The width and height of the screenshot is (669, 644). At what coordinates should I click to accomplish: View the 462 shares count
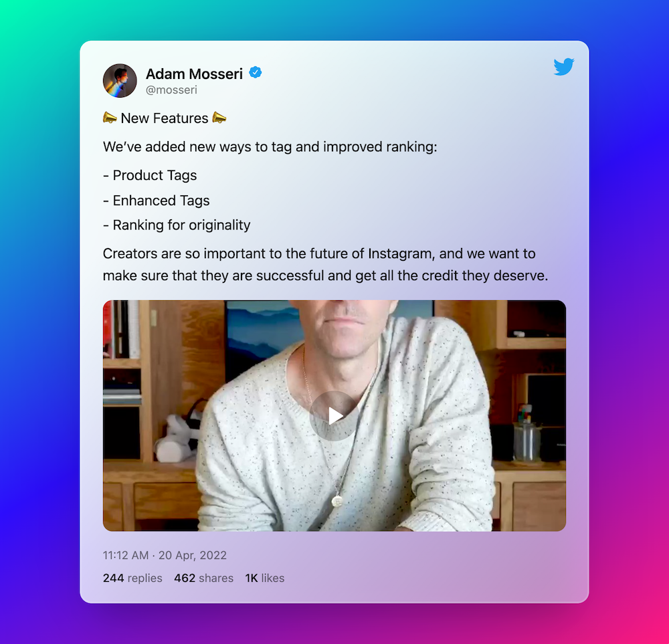tap(203, 578)
